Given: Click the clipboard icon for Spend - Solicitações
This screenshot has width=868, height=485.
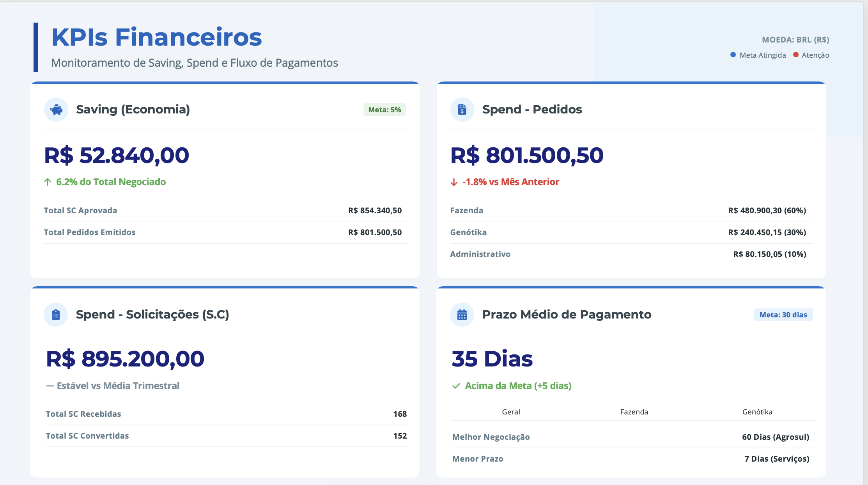Looking at the screenshot, I should pyautogui.click(x=56, y=315).
